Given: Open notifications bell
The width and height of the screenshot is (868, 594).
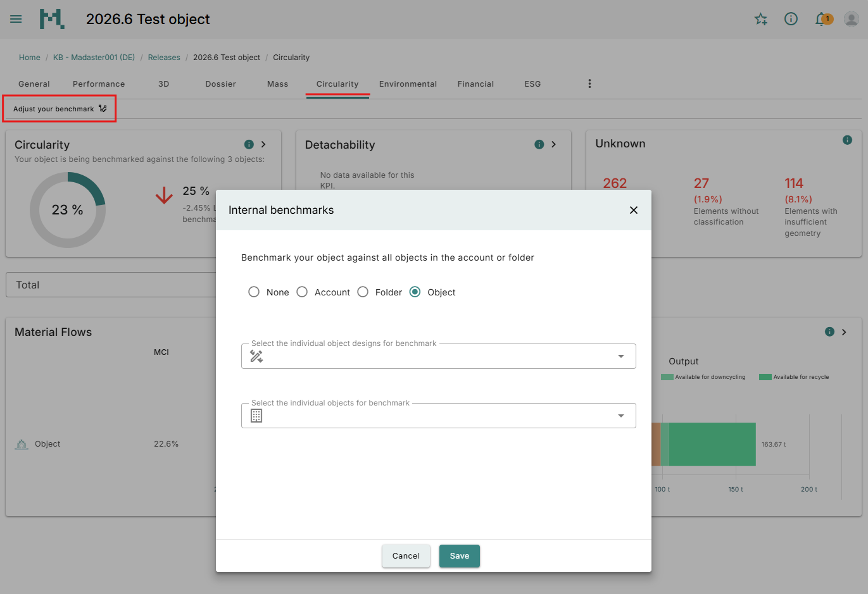Looking at the screenshot, I should (x=821, y=19).
